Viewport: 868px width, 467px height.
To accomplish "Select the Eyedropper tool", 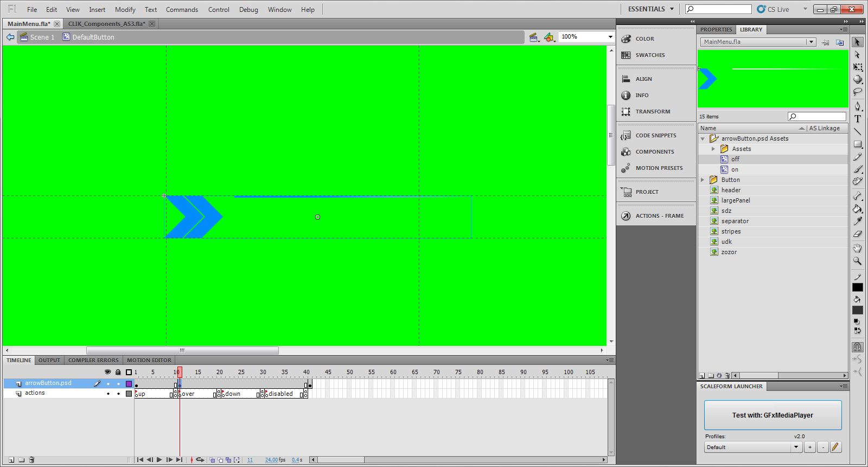I will 858,221.
